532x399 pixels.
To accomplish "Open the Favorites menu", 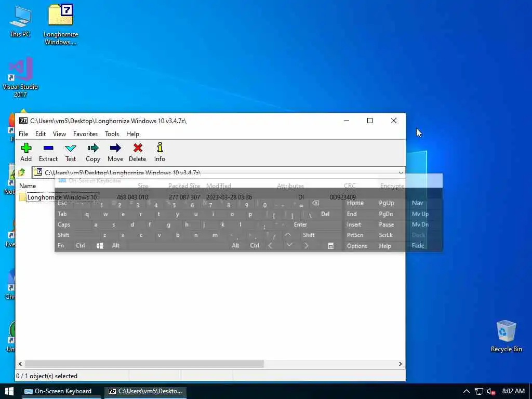I will 86,134.
